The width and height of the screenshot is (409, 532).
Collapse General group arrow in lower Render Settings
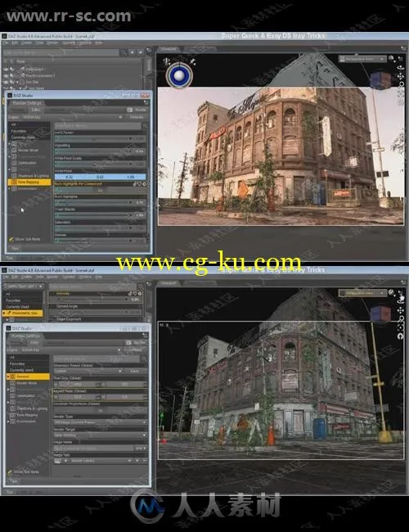[x=8, y=376]
